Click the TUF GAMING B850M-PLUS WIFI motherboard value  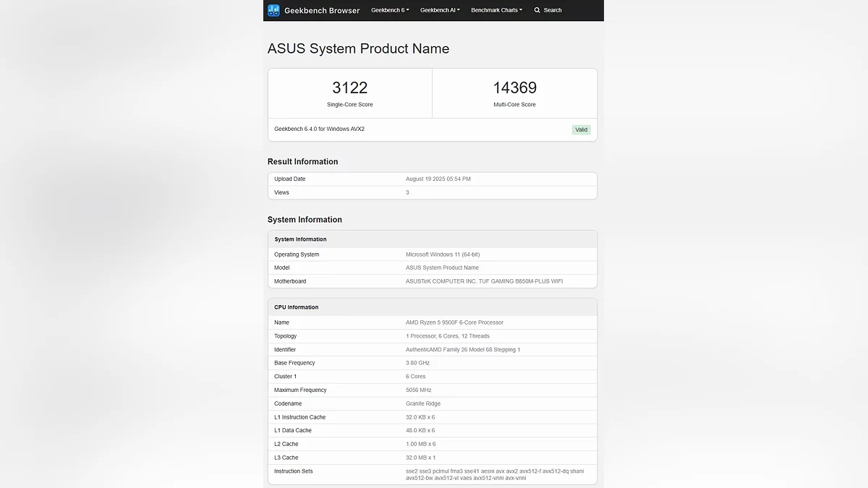pos(484,281)
